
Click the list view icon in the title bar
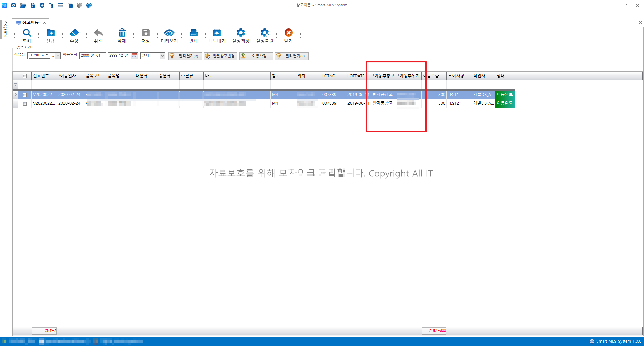point(61,5)
